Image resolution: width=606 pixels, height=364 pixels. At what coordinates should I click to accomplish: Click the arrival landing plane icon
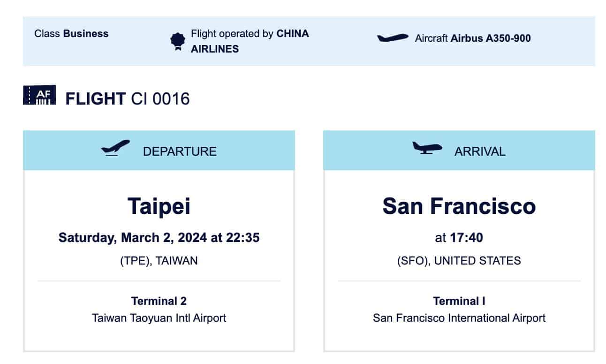(427, 148)
